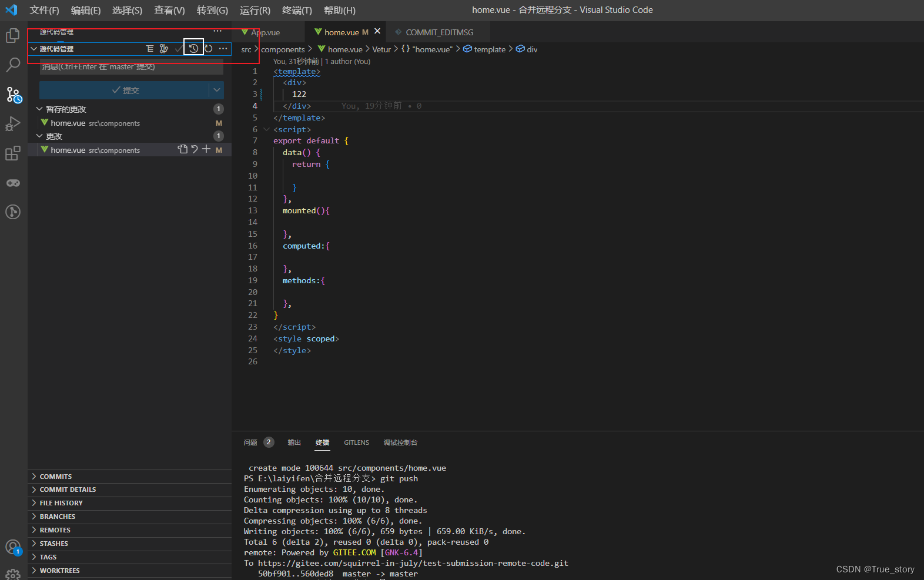Open the 查看(V) menu

[169, 10]
